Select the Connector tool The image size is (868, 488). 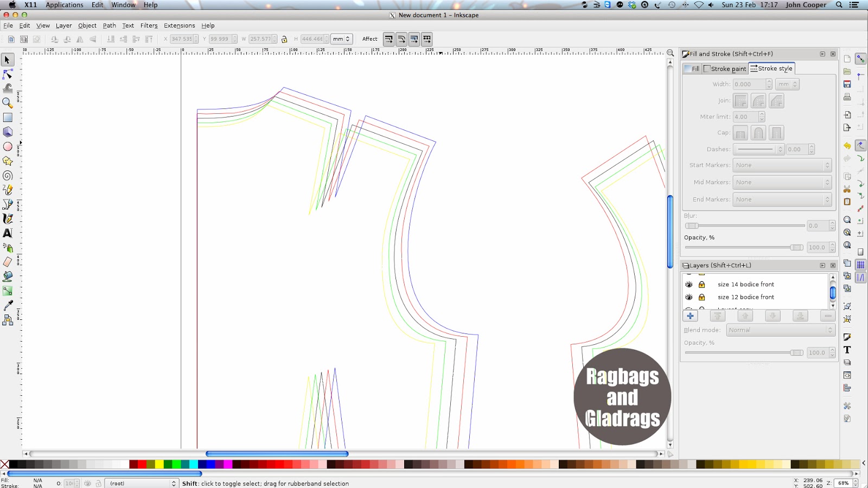(8, 320)
